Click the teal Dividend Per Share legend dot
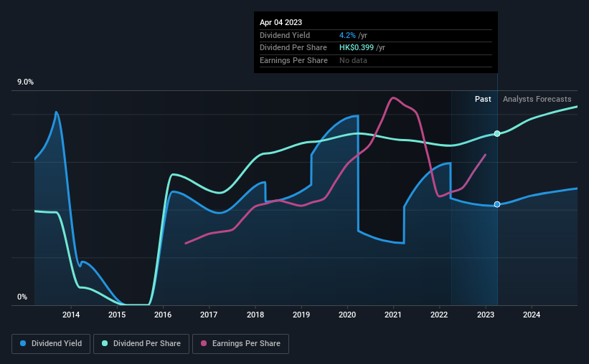The width and height of the screenshot is (589, 364). (x=105, y=343)
